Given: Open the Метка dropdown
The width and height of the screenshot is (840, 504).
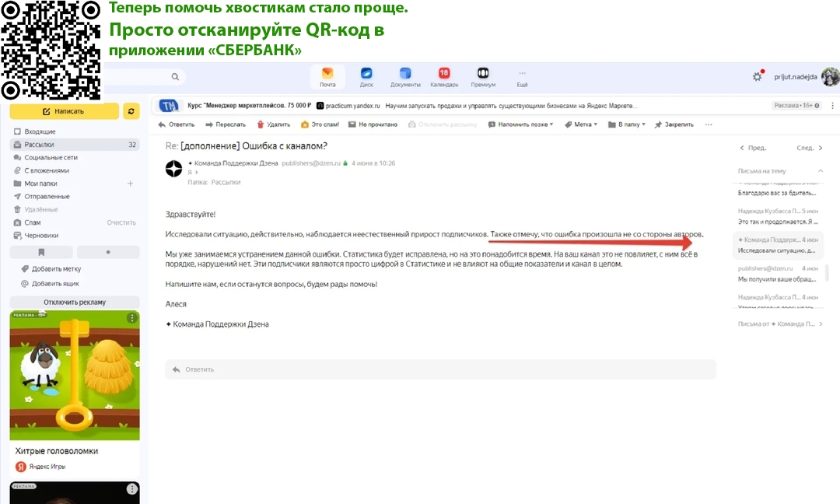Looking at the screenshot, I should [x=581, y=124].
